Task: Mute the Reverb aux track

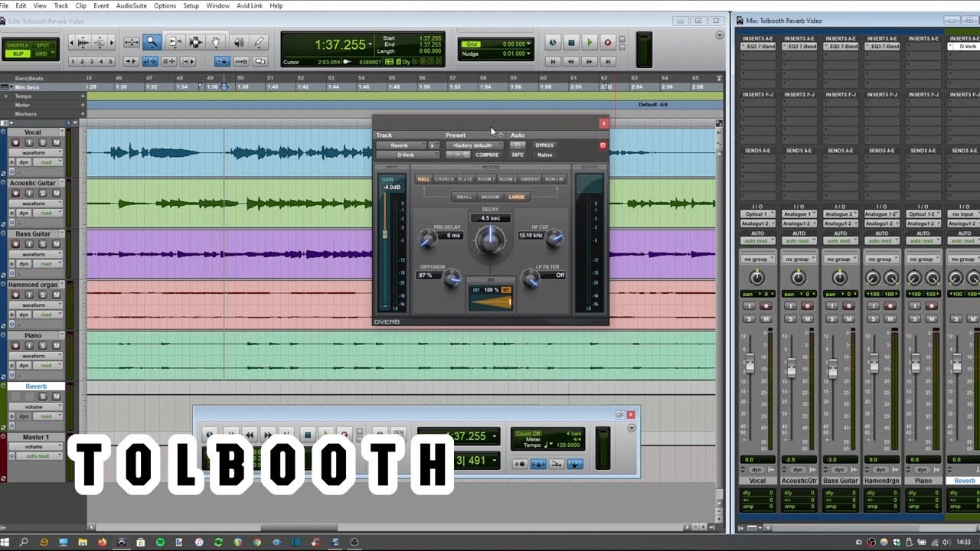Action: pos(56,396)
